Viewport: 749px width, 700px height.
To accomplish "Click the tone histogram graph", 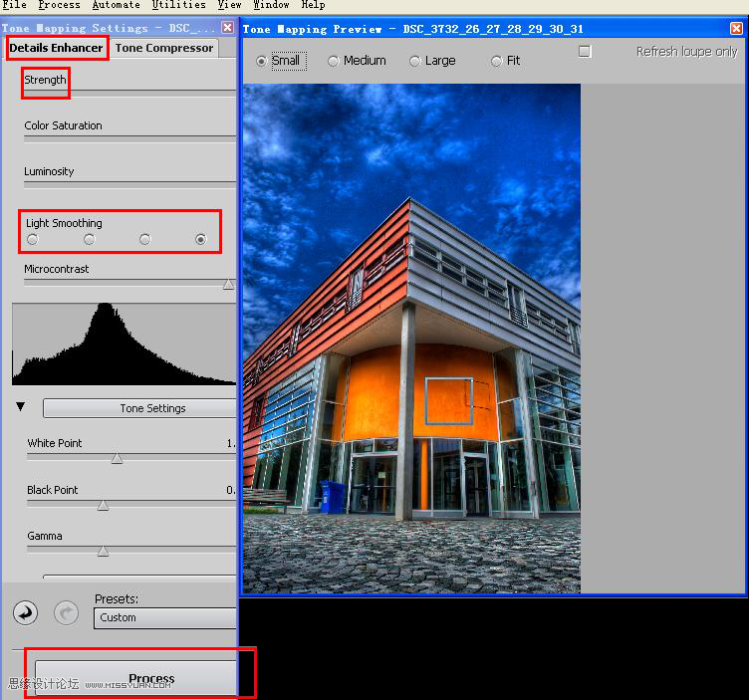I will click(x=125, y=344).
